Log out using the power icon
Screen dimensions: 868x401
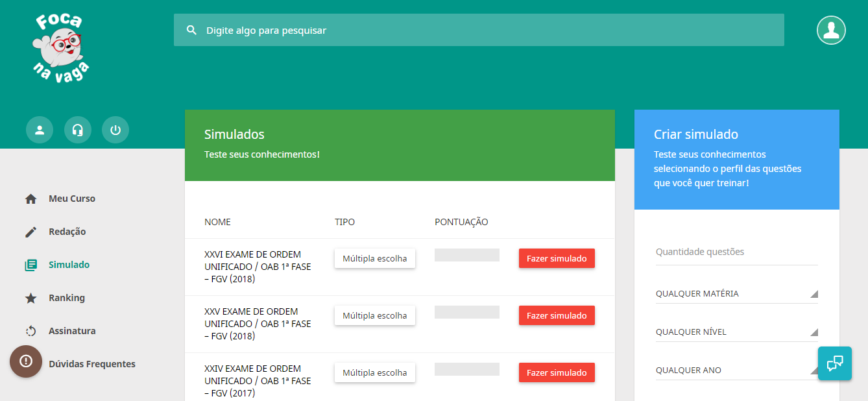(115, 129)
